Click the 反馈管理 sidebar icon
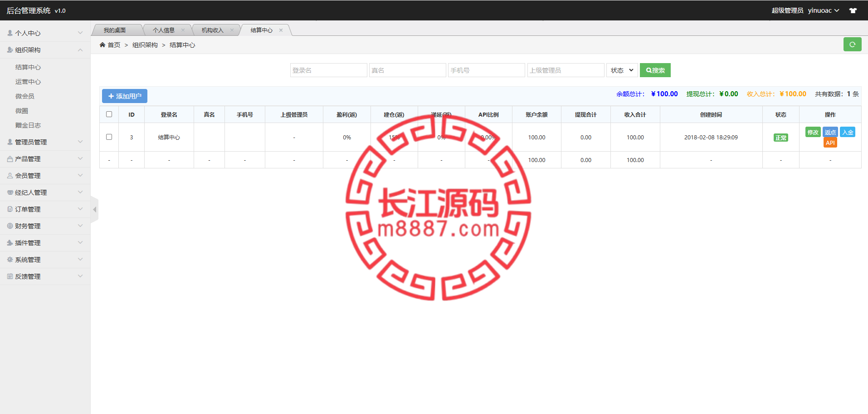868x414 pixels. [x=10, y=276]
